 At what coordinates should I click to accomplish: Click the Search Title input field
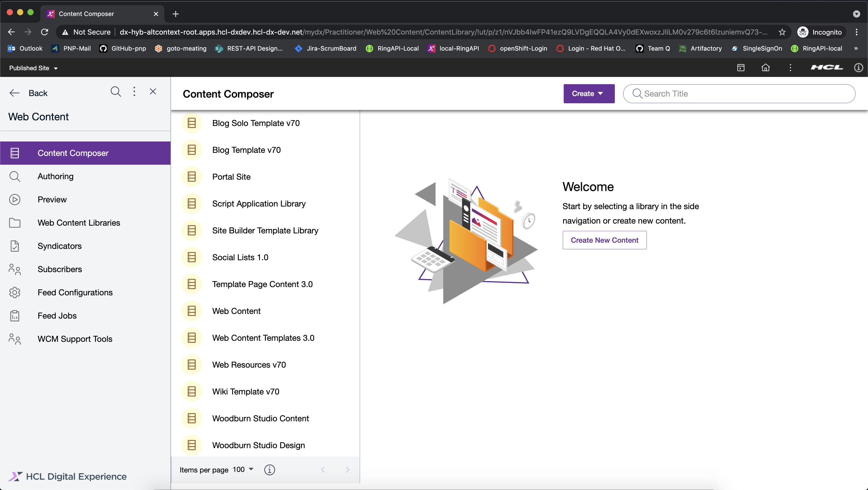(x=739, y=94)
